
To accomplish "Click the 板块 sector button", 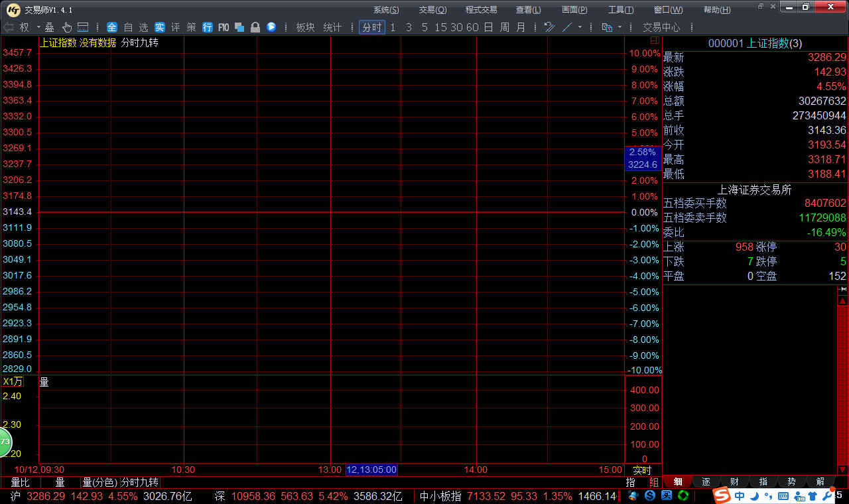I will (x=305, y=27).
